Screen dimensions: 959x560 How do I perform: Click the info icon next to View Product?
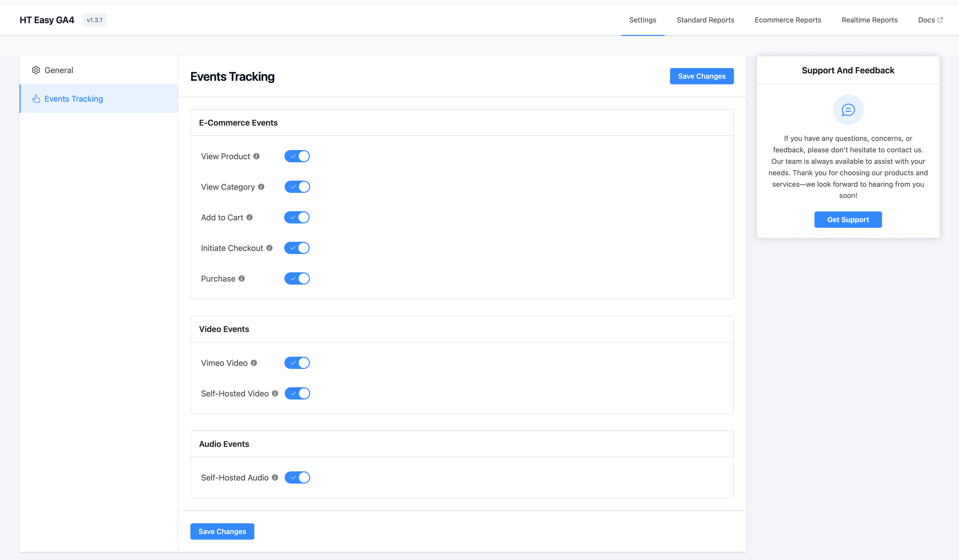coord(256,156)
